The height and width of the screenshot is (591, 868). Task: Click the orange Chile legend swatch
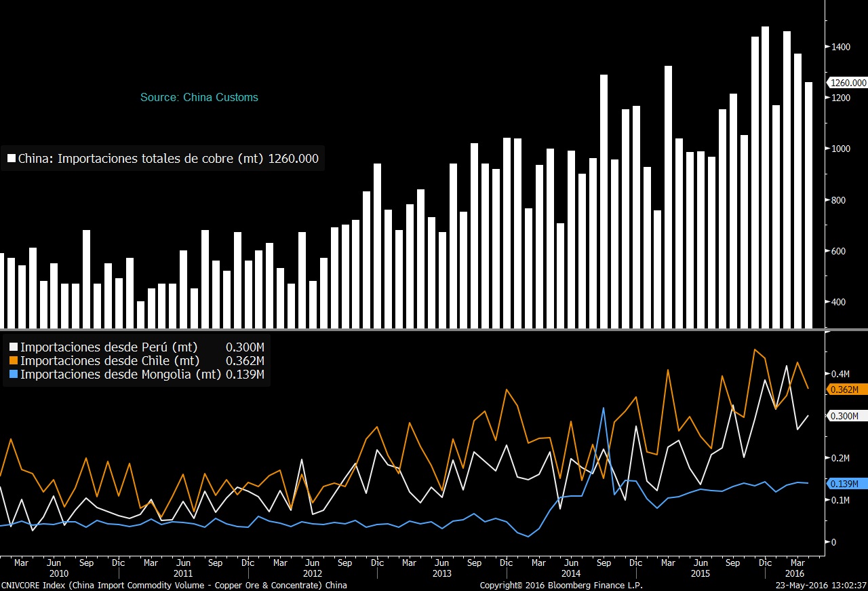(14, 361)
